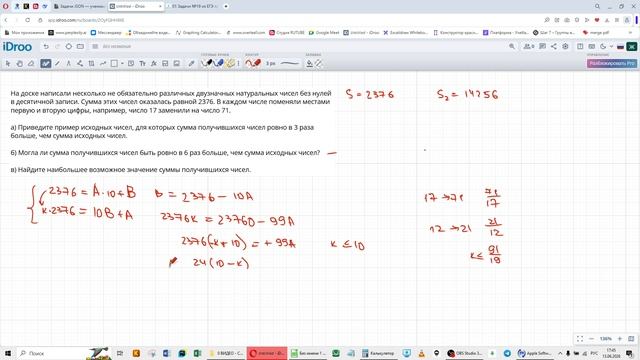The width and height of the screenshot is (640, 360).
Task: Open pen presets more options menu
Action: click(x=238, y=63)
